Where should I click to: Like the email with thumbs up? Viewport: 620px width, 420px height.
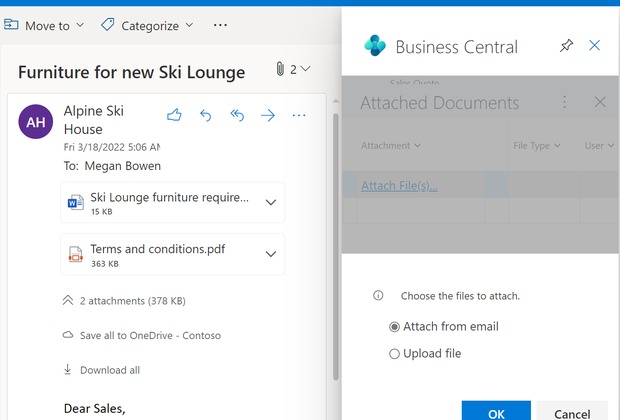pyautogui.click(x=174, y=115)
